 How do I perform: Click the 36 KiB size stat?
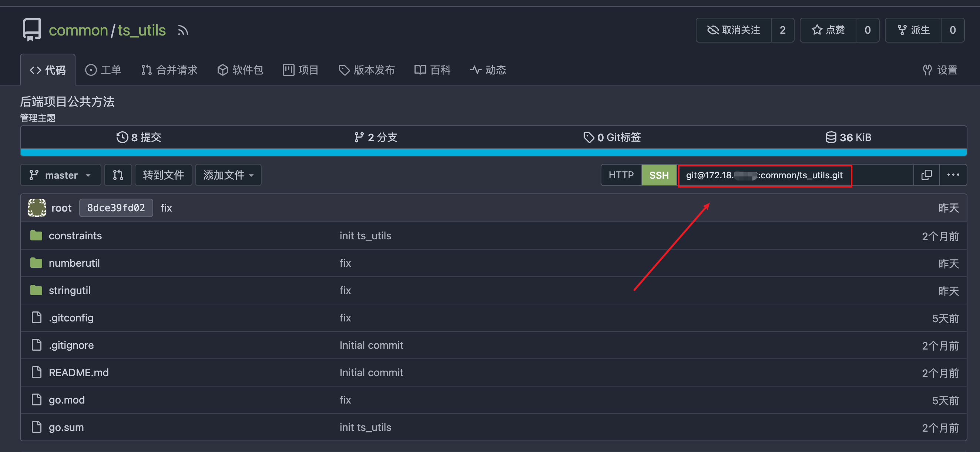(848, 137)
